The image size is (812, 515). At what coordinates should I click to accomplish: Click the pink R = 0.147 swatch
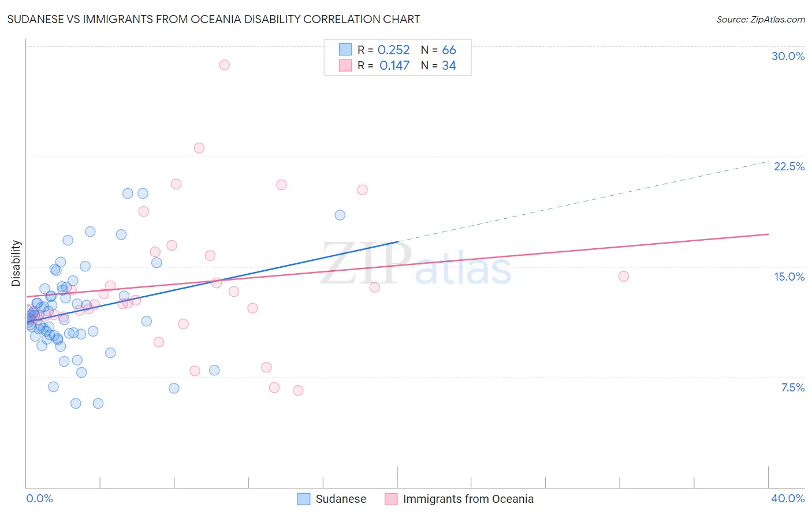[x=345, y=65]
